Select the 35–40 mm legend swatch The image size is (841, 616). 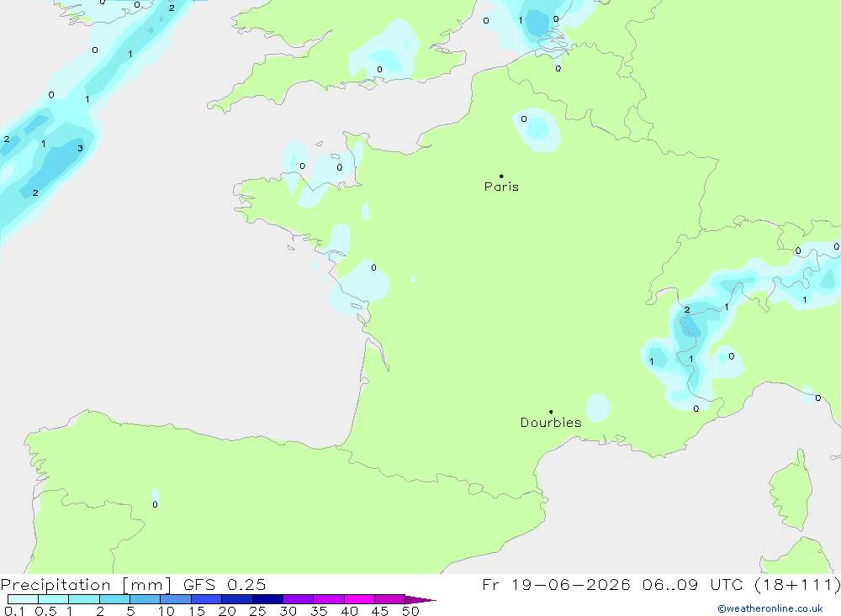click(x=329, y=599)
